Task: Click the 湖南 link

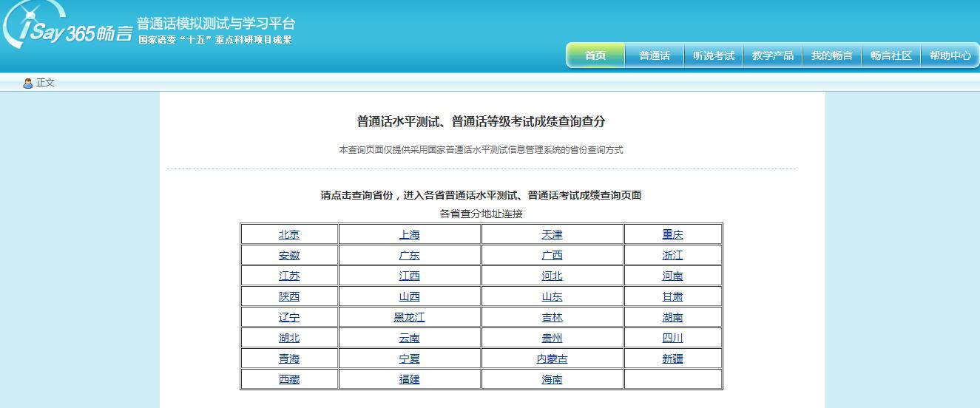Action: (672, 317)
